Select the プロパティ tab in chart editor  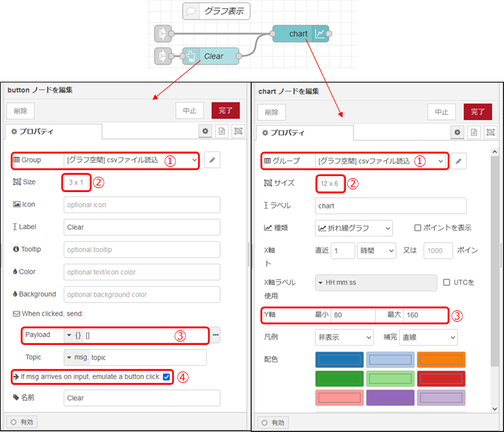287,133
